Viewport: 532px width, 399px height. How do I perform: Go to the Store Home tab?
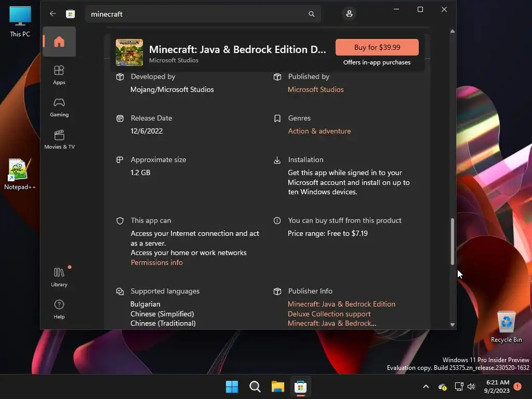click(x=59, y=42)
